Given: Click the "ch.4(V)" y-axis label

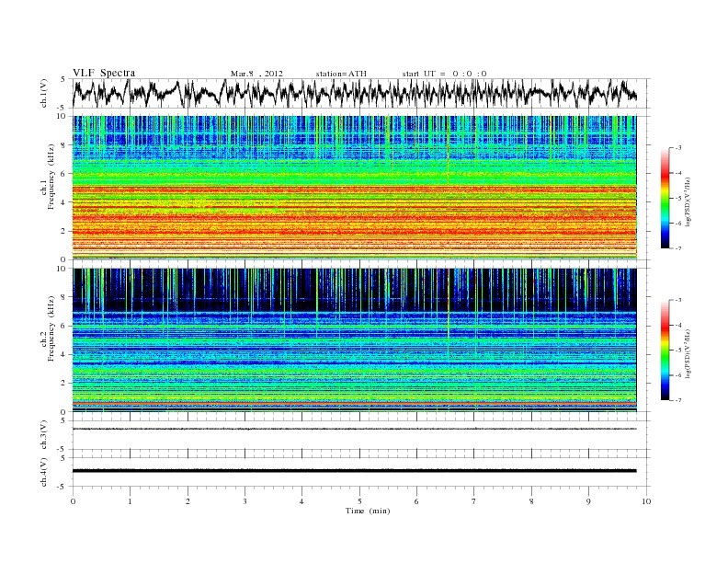Looking at the screenshot, I should click(43, 472).
